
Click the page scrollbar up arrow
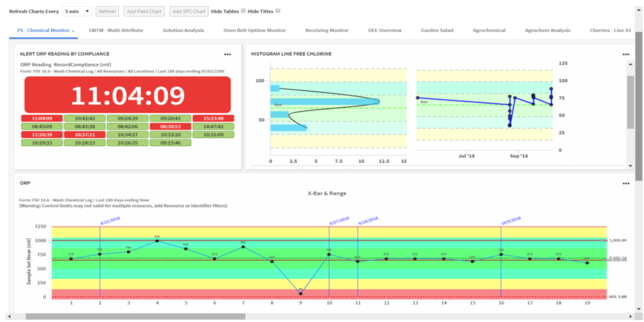click(x=639, y=10)
